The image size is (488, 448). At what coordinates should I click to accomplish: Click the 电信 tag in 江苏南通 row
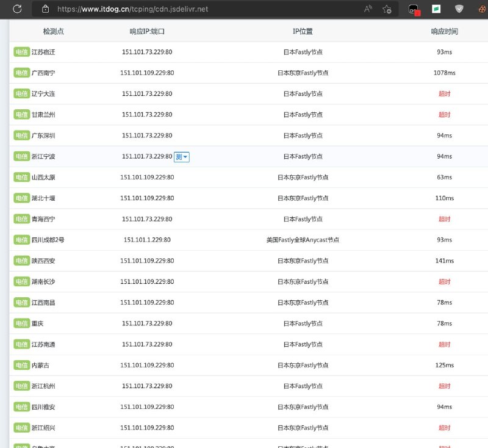21,344
